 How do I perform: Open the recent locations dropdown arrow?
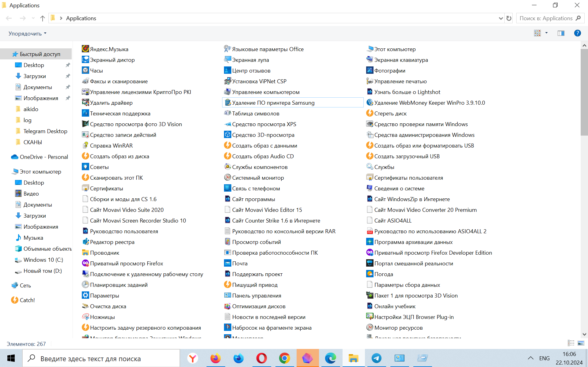click(33, 18)
